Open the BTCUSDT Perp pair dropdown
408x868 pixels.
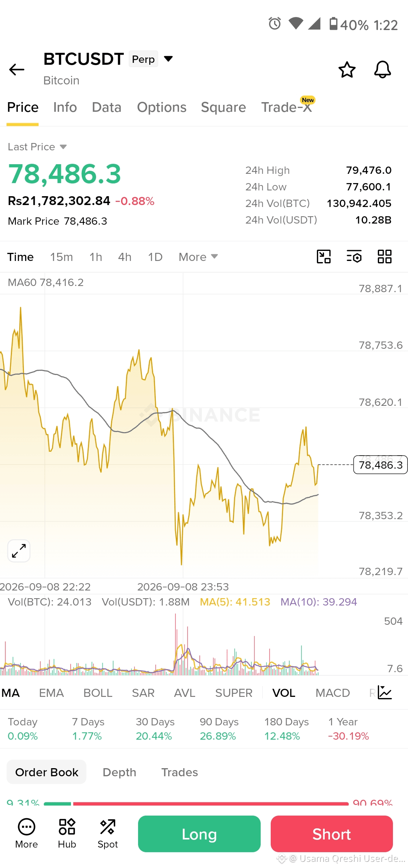168,59
